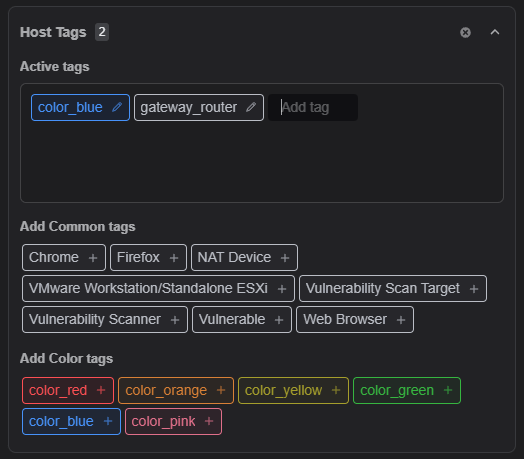This screenshot has width=524, height=459.
Task: Click the pencil edit icon on color_blue tag
Action: click(117, 107)
